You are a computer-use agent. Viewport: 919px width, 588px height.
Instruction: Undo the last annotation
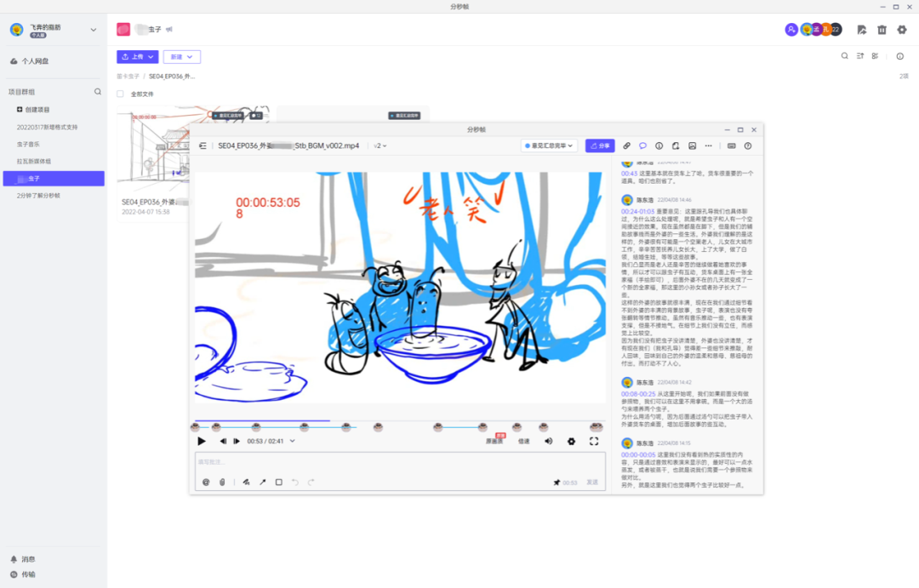[295, 482]
